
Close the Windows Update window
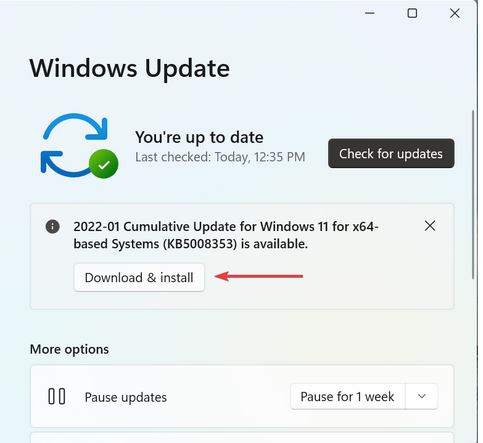coord(455,13)
